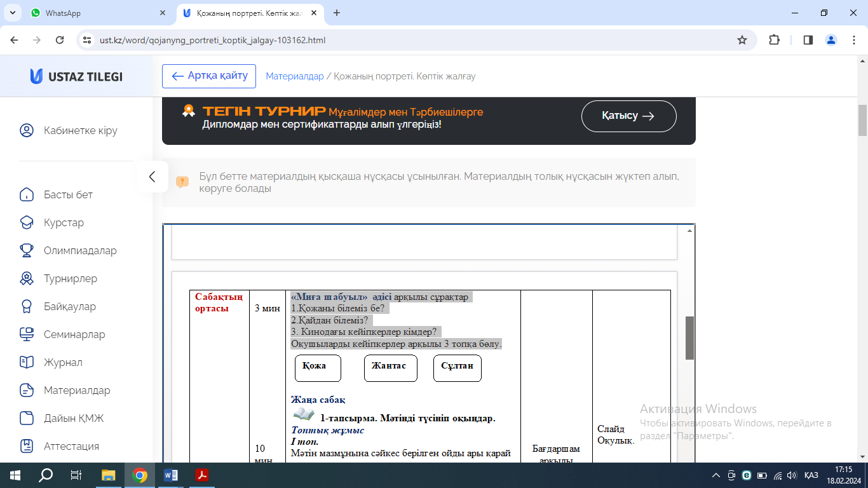Open the Материалдар breadcrumb link
868x488 pixels.
294,76
